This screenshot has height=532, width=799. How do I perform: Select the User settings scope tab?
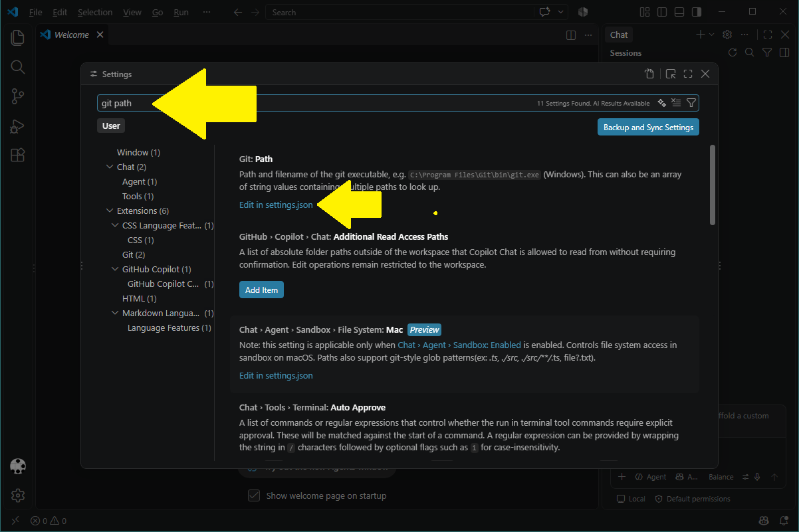pyautogui.click(x=111, y=126)
